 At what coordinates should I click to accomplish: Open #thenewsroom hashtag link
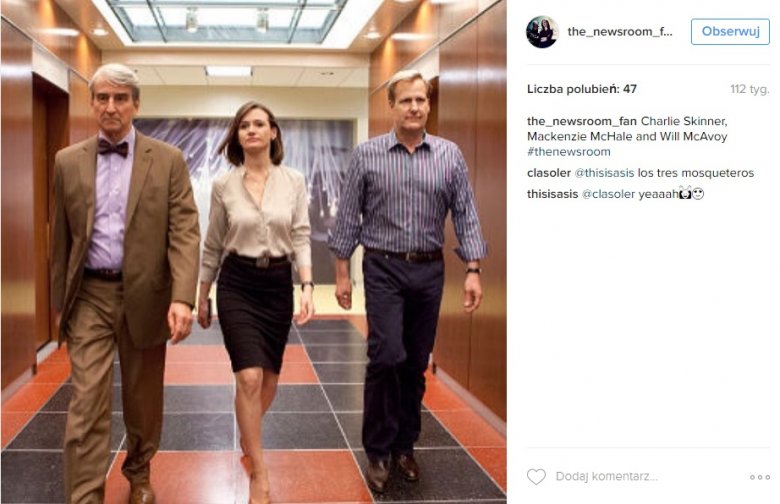pos(569,152)
